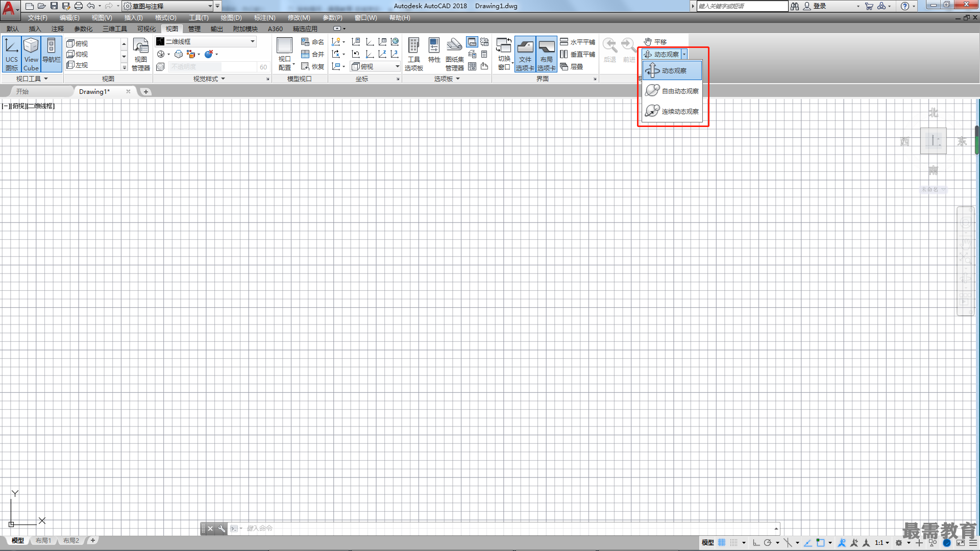
Task: Expand the 视觉样式 panel title
Action: [x=209, y=79]
